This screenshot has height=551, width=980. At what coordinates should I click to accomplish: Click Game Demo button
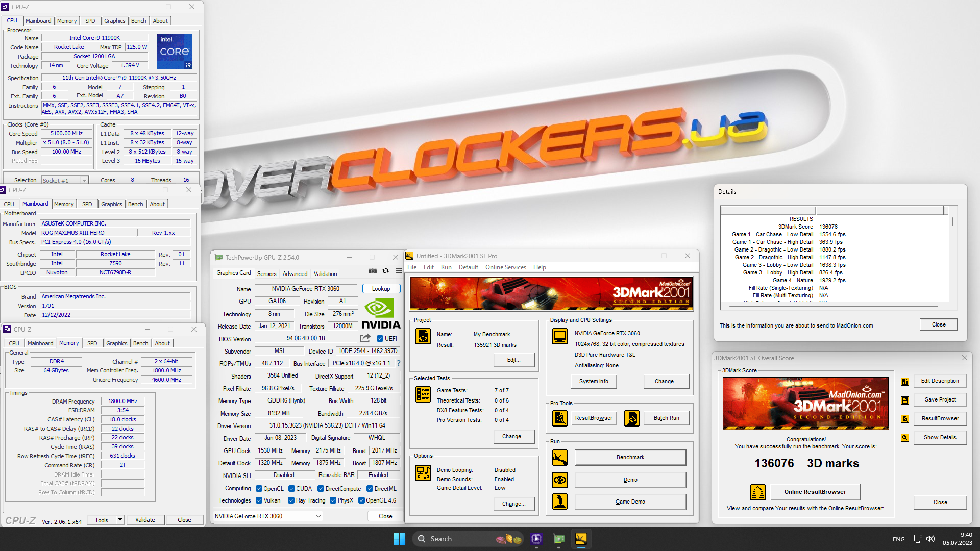coord(630,502)
